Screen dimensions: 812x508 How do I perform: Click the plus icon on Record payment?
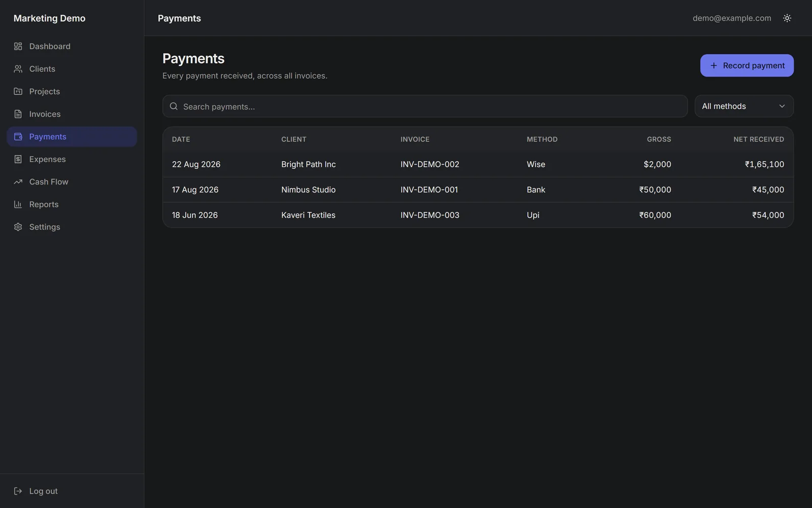[x=714, y=66]
